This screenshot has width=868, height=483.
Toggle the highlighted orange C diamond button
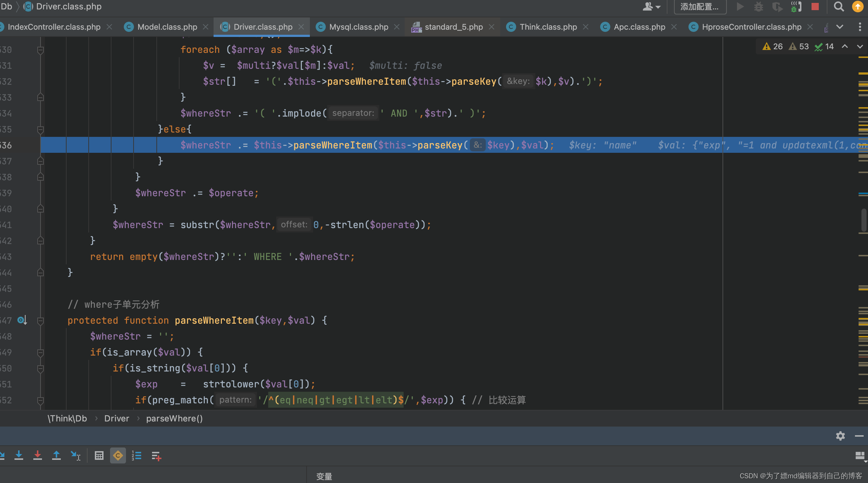coord(118,455)
